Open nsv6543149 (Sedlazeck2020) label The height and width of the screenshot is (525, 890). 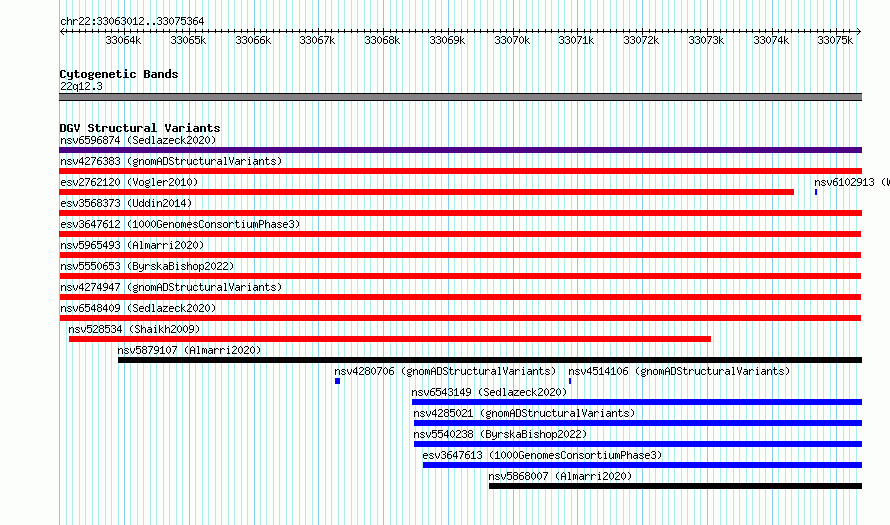click(489, 392)
